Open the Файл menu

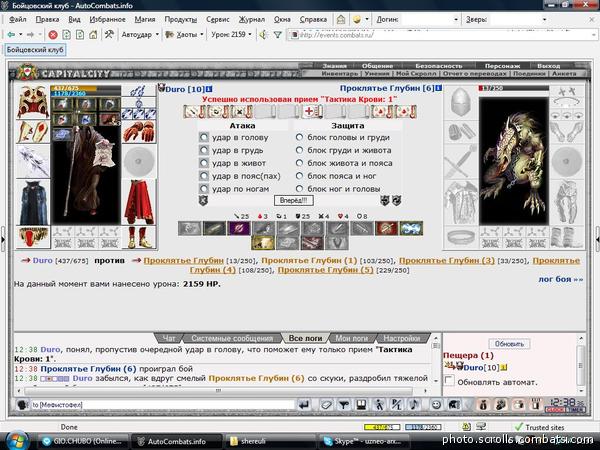click(x=18, y=19)
